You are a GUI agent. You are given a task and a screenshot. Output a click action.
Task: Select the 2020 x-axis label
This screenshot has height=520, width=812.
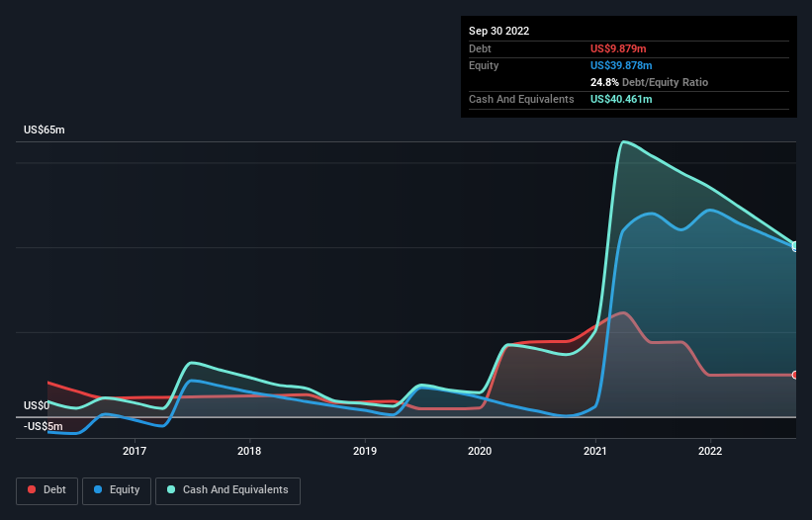(480, 451)
